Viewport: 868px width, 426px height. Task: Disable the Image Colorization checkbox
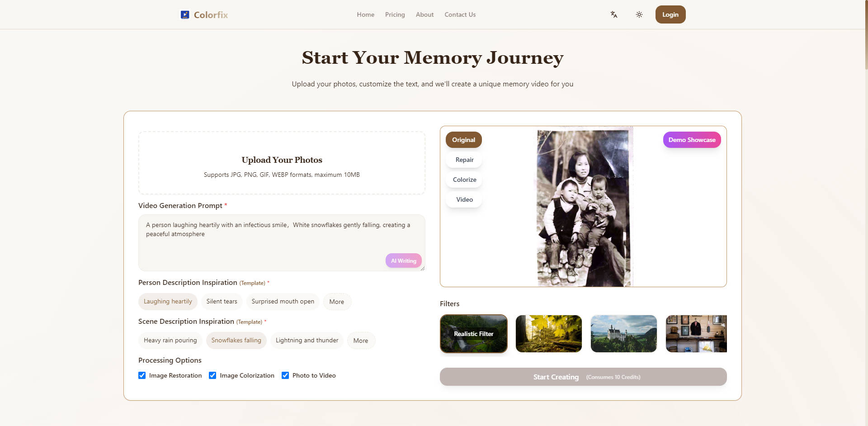pos(212,375)
